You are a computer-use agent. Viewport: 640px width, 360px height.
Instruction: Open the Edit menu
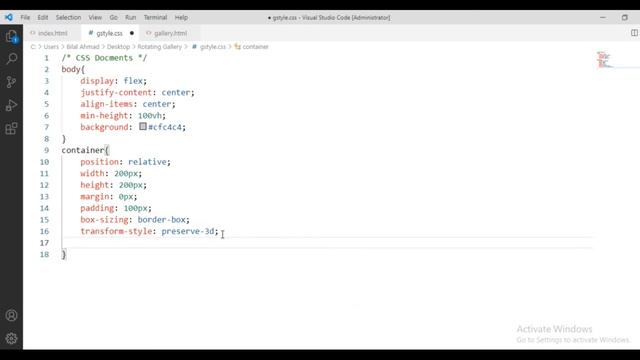pos(42,18)
